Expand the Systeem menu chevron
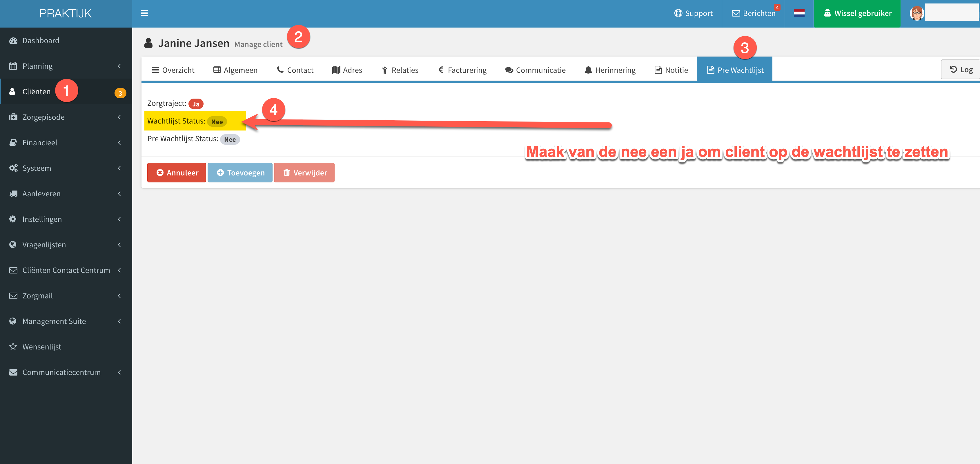Screen dimensions: 980x464 (x=119, y=168)
